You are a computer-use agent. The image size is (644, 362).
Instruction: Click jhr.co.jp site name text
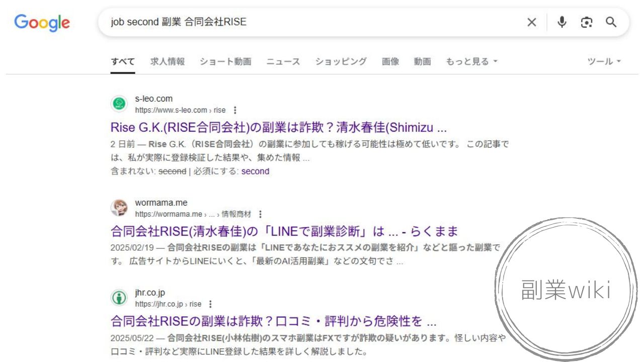[x=150, y=293]
